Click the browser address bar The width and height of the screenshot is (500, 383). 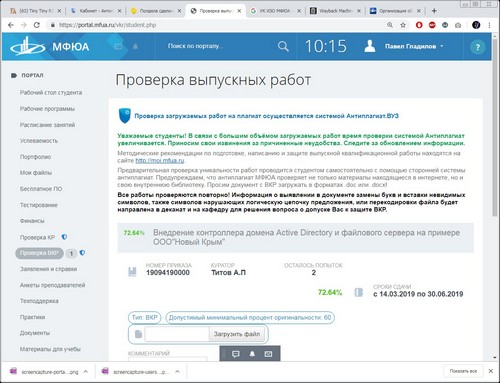(x=217, y=25)
